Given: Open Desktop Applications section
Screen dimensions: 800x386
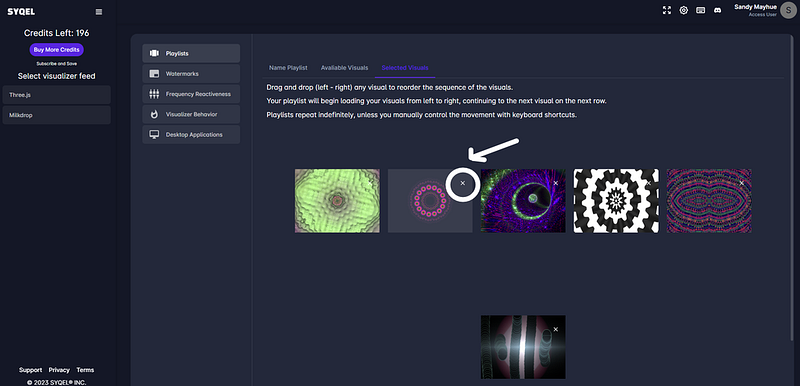Looking at the screenshot, I should tap(191, 135).
